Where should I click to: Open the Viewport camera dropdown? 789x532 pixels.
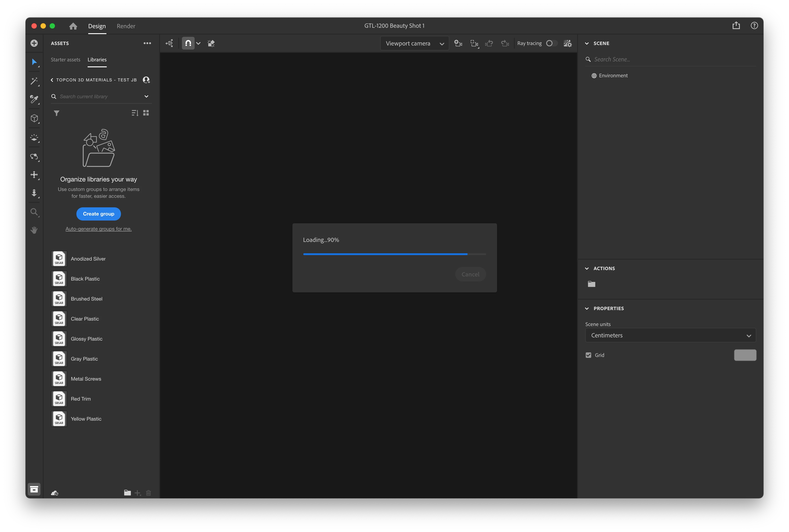click(x=414, y=43)
